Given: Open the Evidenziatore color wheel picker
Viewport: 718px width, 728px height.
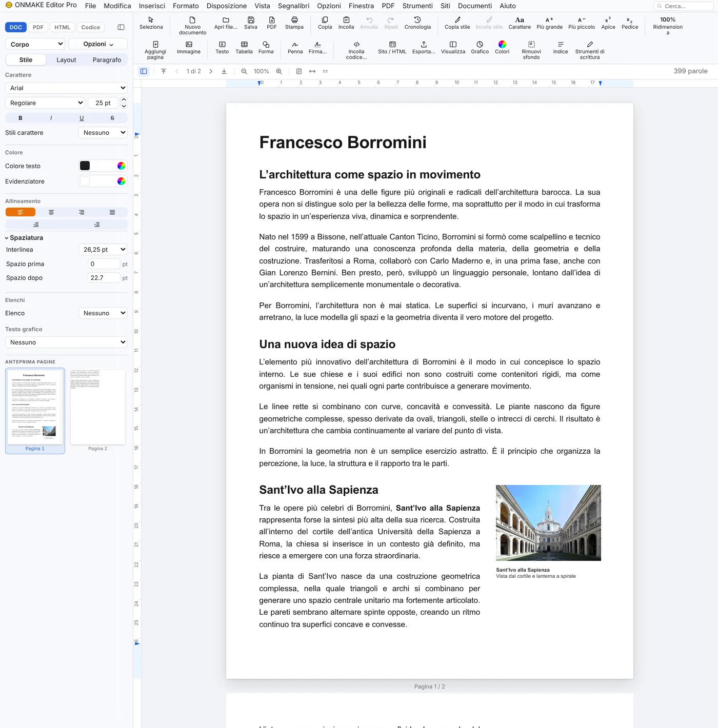Looking at the screenshot, I should (121, 181).
